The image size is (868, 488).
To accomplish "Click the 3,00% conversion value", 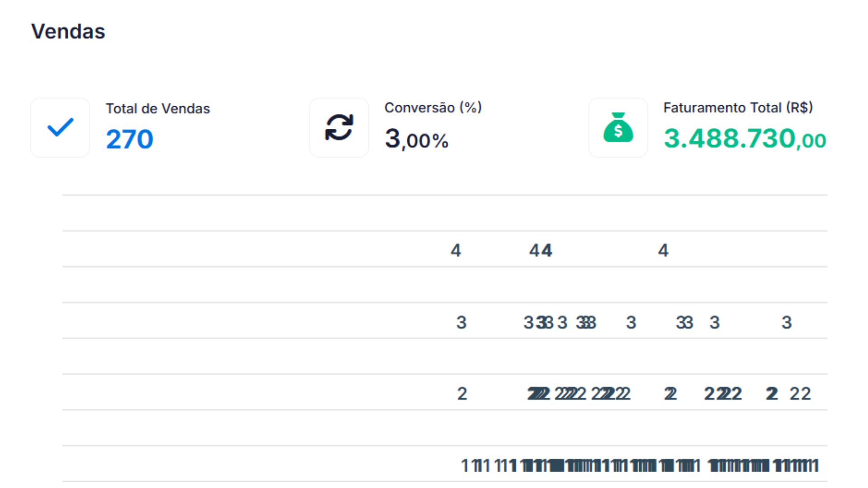I will point(416,139).
